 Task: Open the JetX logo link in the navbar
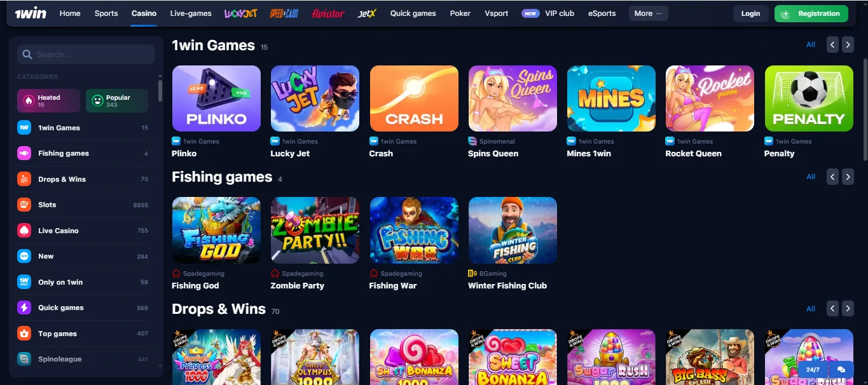367,13
